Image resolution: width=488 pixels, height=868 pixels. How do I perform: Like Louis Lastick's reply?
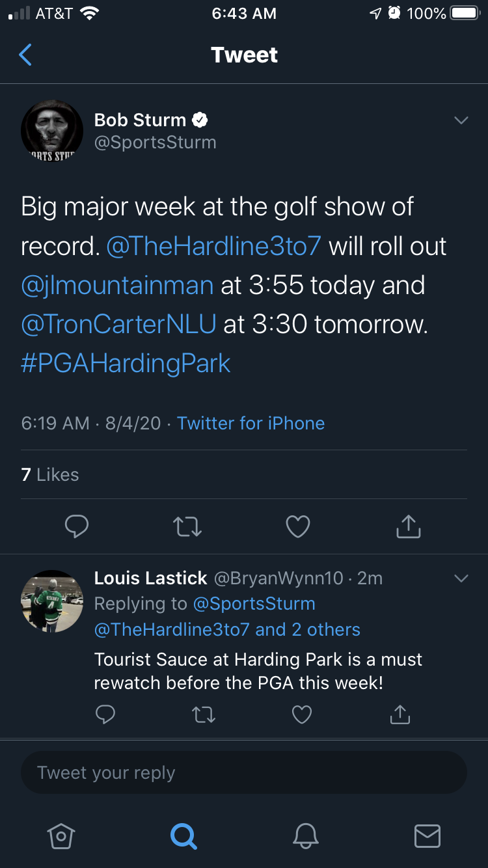(x=302, y=715)
